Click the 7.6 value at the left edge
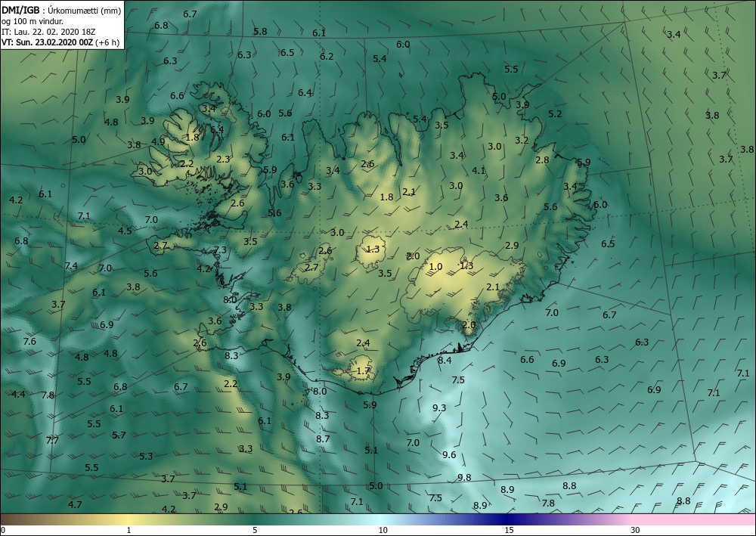 click(29, 341)
